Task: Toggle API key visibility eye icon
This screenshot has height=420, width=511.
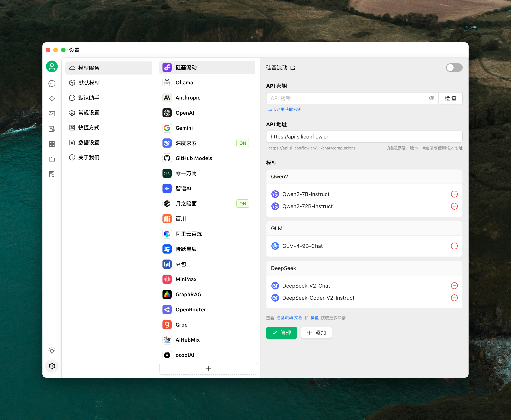Action: [x=432, y=98]
